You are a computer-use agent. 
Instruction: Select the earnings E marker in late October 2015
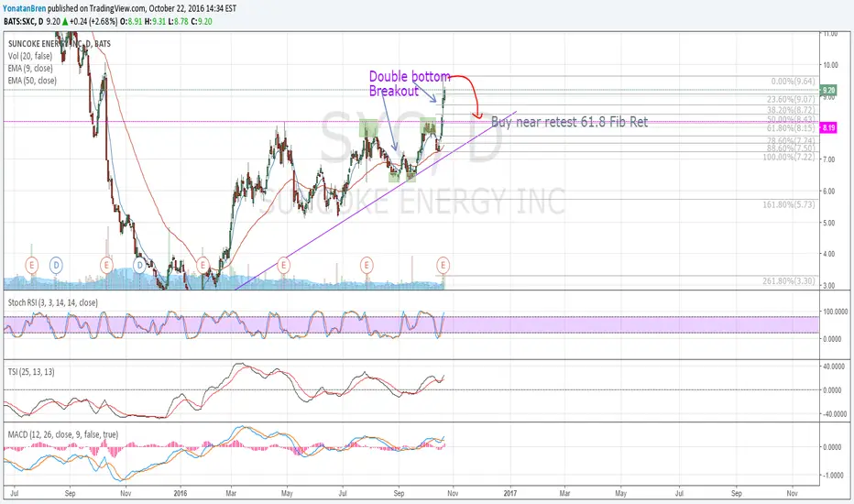(x=106, y=266)
